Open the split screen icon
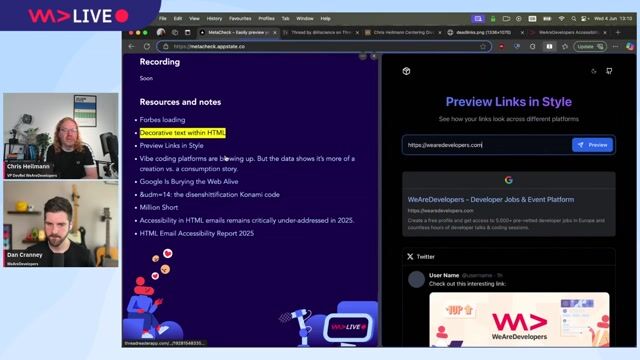 click(x=549, y=47)
